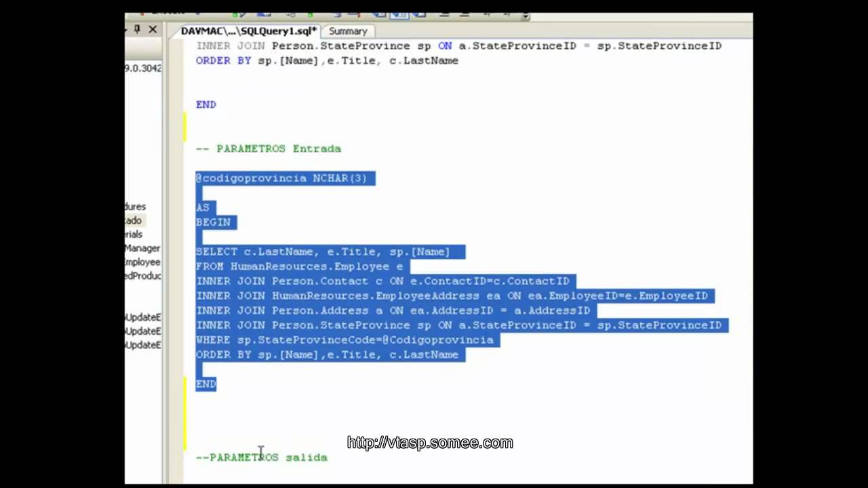Image resolution: width=868 pixels, height=488 pixels.
Task: Click the unhighlighted 'ORDER BY sp.[Name]' line
Action: pyautogui.click(x=327, y=60)
